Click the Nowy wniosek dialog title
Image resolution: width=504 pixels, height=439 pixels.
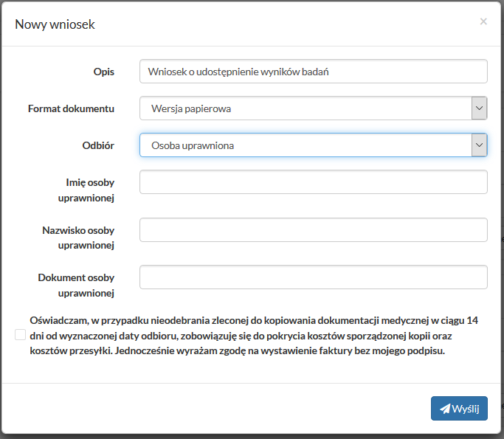[55, 24]
